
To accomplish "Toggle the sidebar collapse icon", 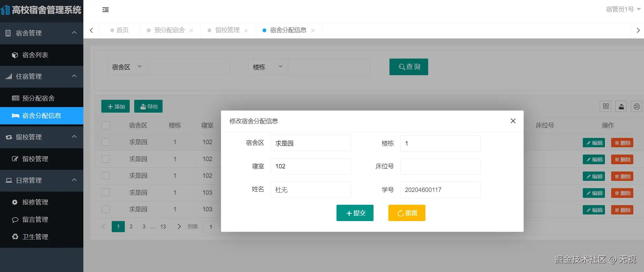I will coord(105,10).
